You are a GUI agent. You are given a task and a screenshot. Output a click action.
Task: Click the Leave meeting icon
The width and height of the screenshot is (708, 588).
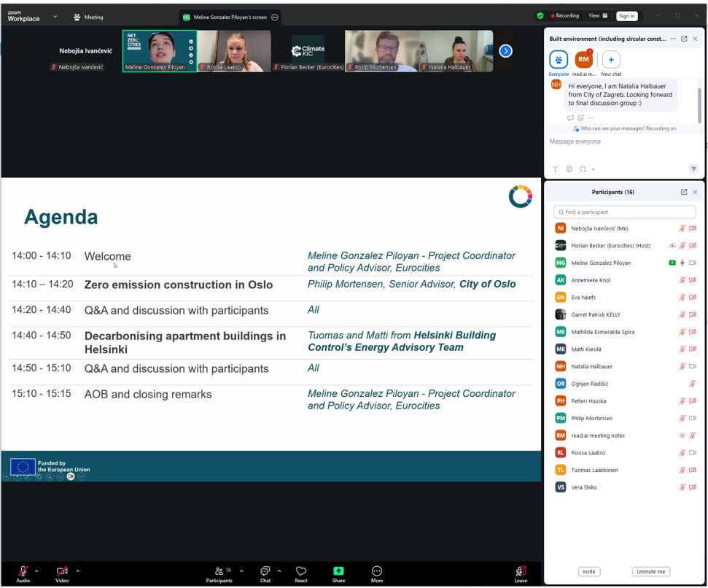coord(521,571)
